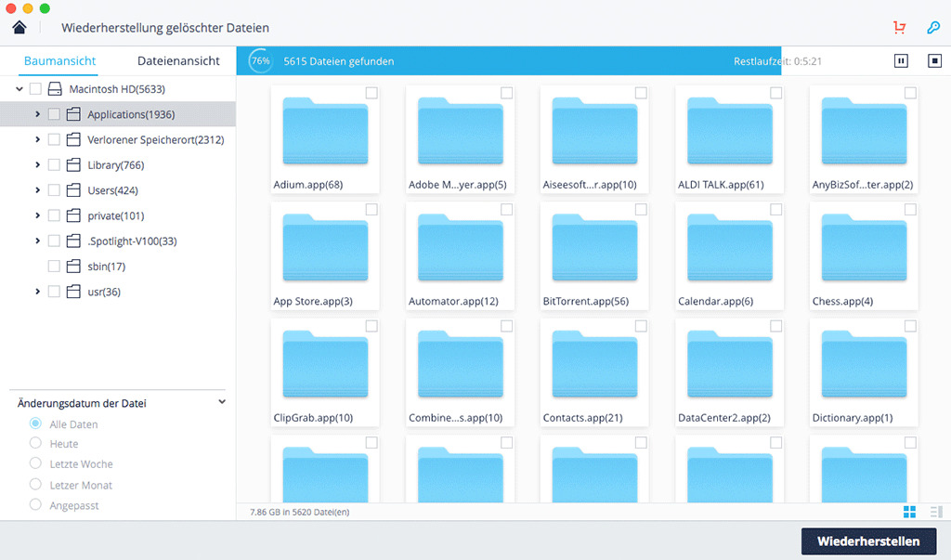
Task: Pause the scan
Action: [901, 60]
